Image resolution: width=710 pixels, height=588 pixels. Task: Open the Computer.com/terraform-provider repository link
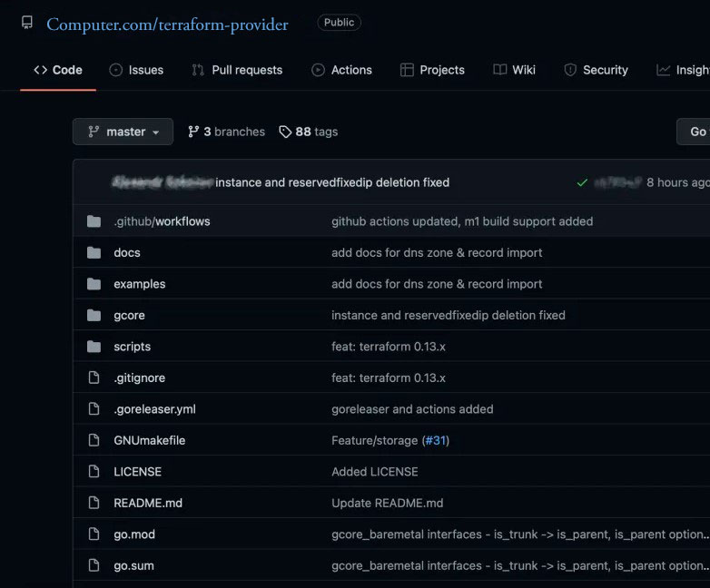[x=167, y=24]
